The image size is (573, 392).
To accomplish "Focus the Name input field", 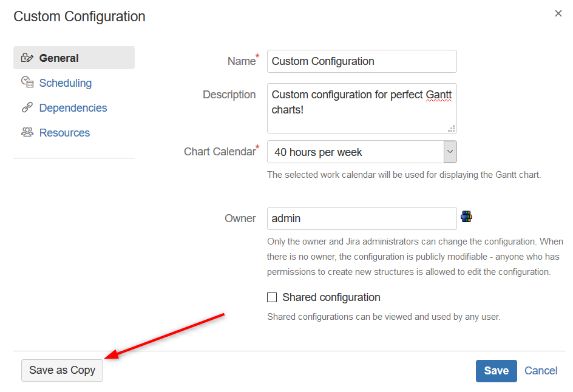I will pos(361,61).
